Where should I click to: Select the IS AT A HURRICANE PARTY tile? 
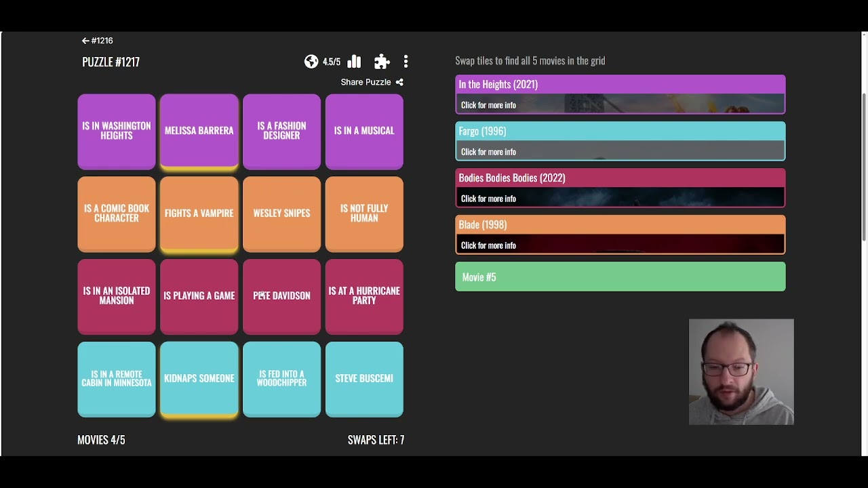[x=364, y=297]
